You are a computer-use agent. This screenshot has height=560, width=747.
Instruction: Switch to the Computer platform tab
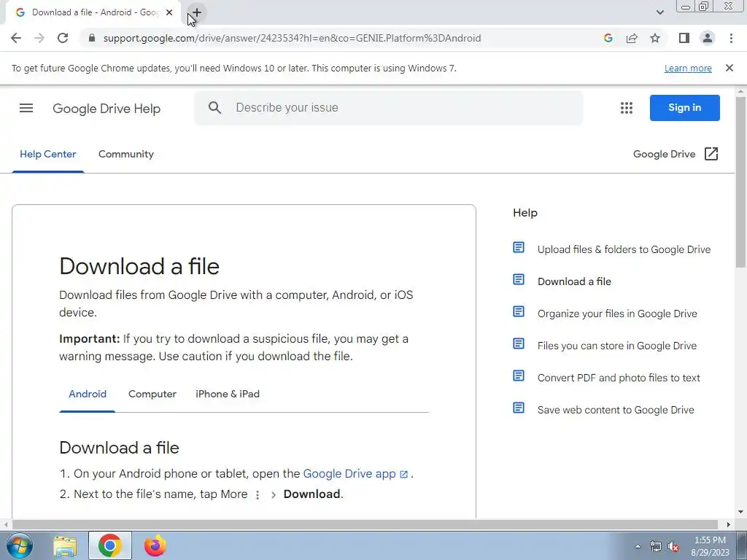152,394
